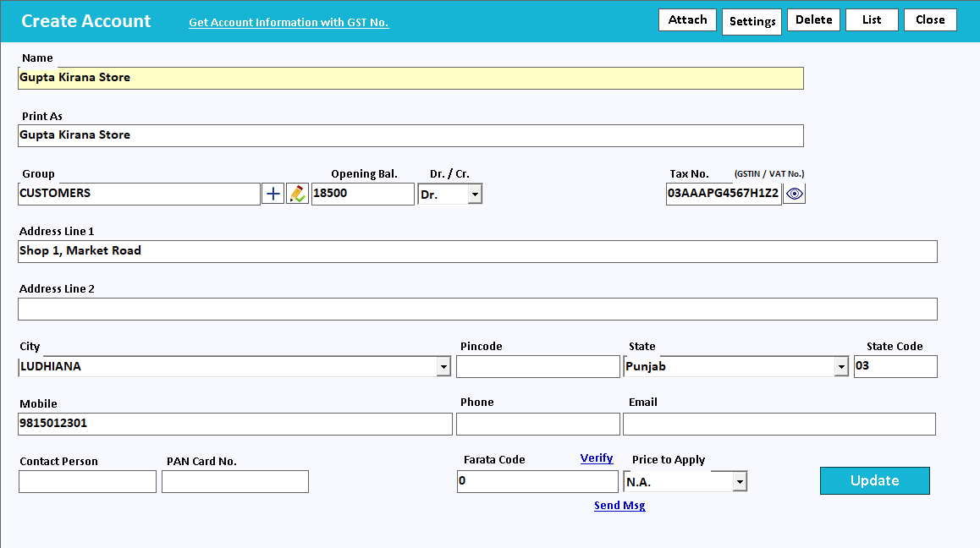
Task: Click the Mobile number field
Action: [235, 424]
